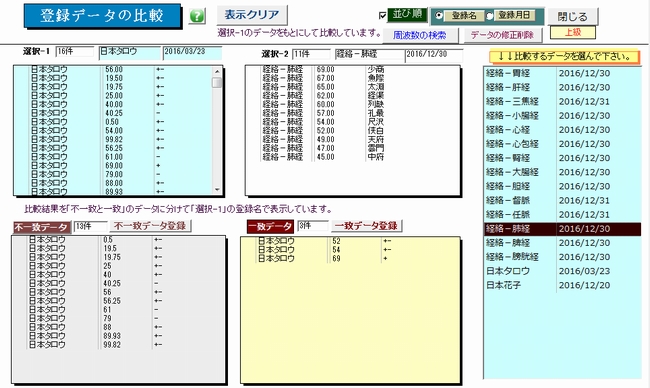Image resolution: width=650 pixels, height=388 pixels.
Task: Select 経絡－小腸経 in the data list
Action: pyautogui.click(x=563, y=116)
